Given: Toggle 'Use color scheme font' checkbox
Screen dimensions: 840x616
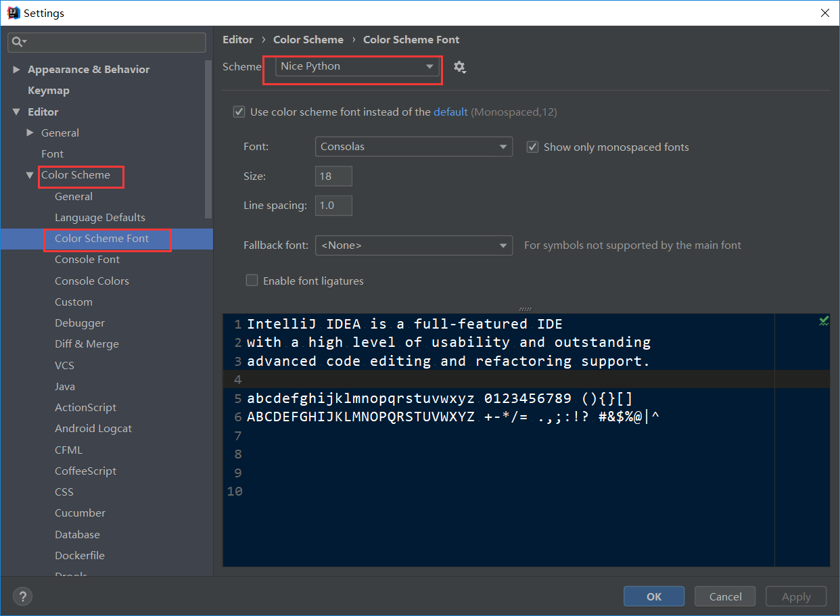Looking at the screenshot, I should (x=239, y=112).
